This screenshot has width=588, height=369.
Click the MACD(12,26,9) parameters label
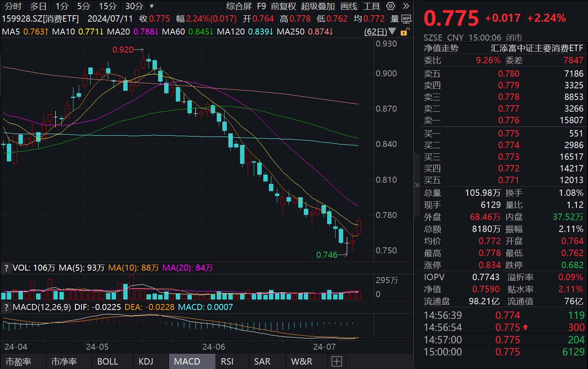(42, 307)
